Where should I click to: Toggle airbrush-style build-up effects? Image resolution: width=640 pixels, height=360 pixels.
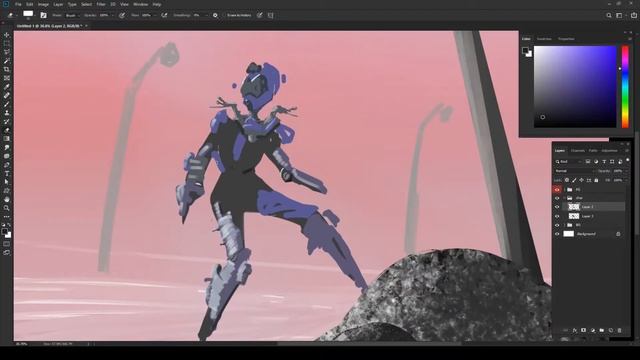pos(164,16)
